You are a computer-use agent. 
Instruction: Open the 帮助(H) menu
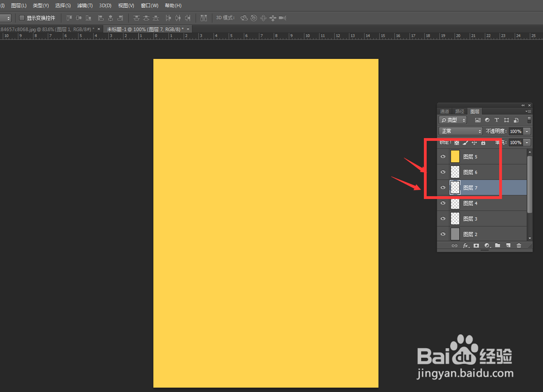point(173,6)
